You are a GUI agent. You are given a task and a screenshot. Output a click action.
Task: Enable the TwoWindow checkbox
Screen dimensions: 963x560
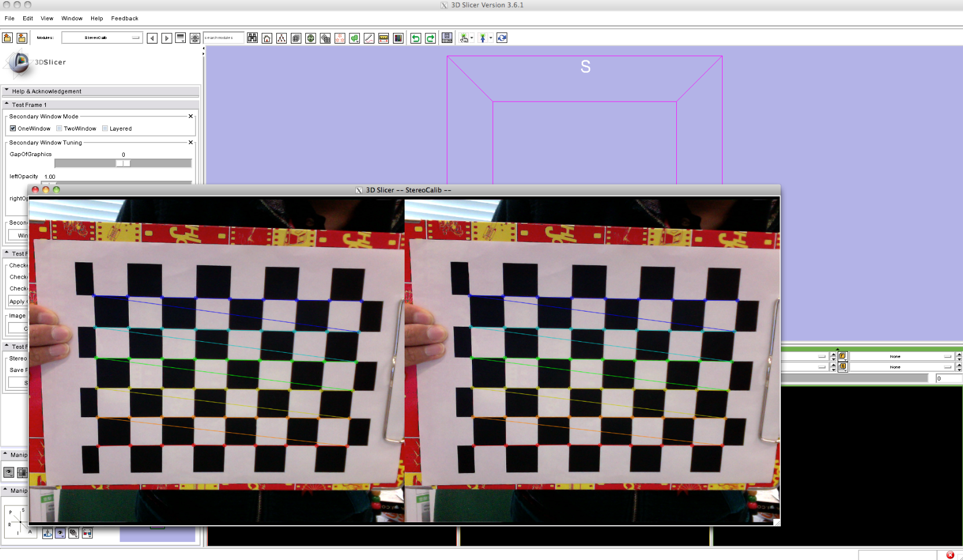coord(59,129)
